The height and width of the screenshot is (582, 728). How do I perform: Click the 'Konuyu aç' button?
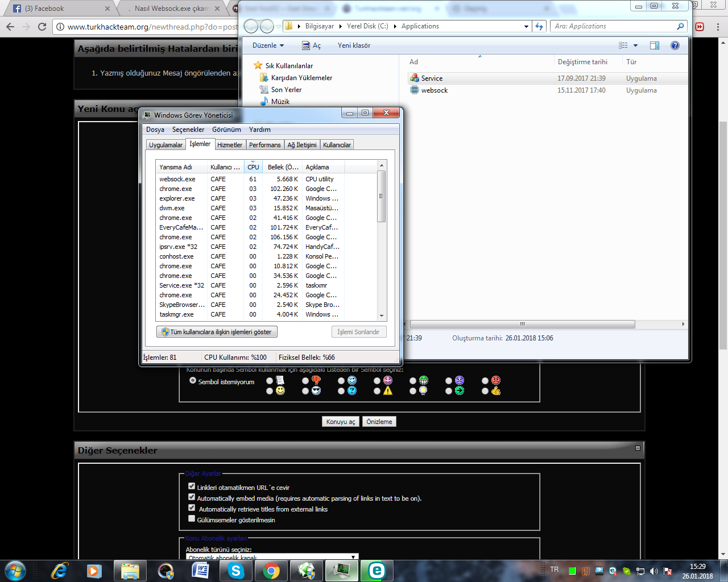pos(341,422)
